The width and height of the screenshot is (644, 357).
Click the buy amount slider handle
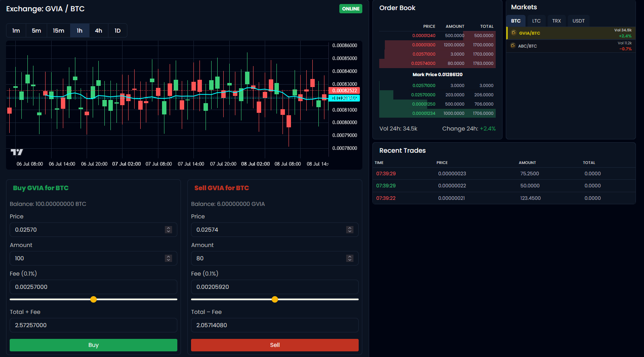point(93,299)
